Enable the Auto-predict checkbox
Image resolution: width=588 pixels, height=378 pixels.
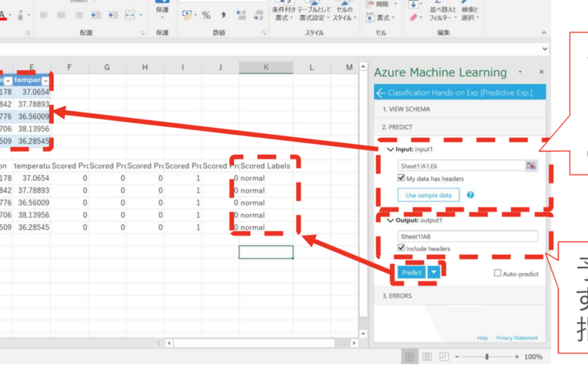pos(498,273)
